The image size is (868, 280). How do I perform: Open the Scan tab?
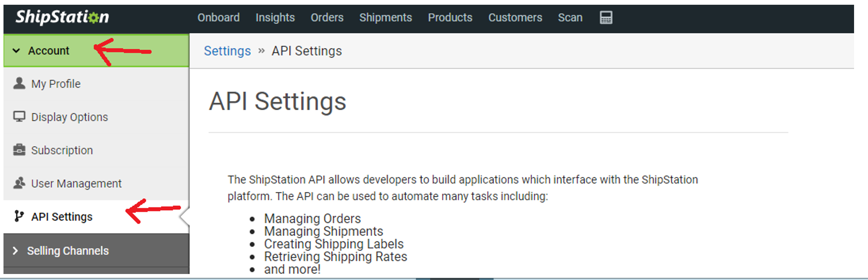(570, 17)
